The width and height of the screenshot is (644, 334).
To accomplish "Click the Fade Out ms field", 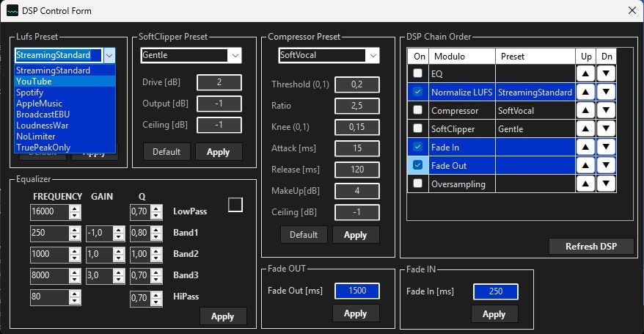I will (x=357, y=291).
